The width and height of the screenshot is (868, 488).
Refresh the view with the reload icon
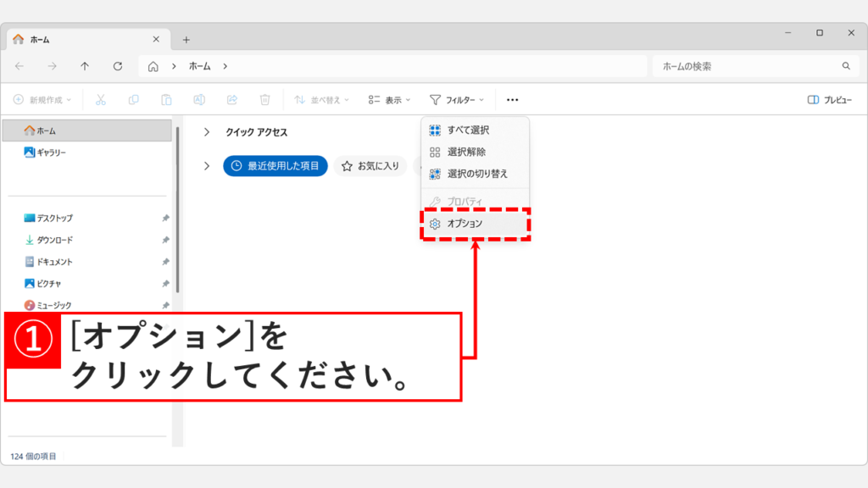[x=117, y=65]
